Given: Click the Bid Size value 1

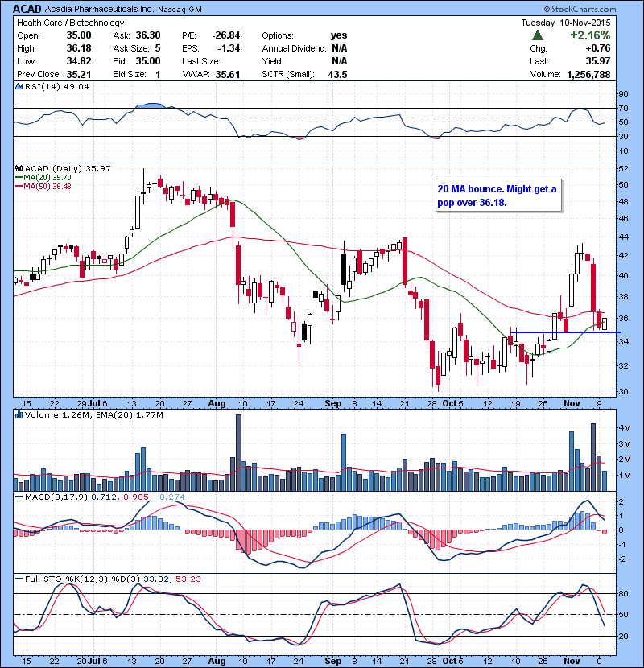Looking at the screenshot, I should pyautogui.click(x=158, y=74).
